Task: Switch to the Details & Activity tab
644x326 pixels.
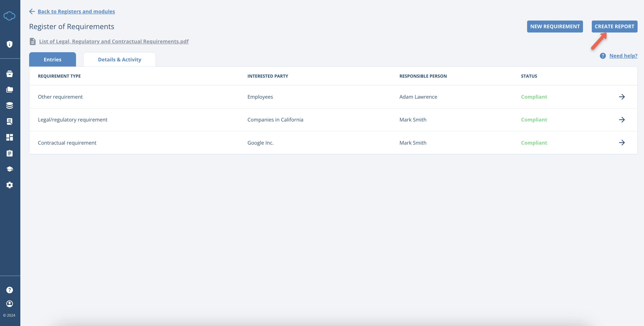Action: pos(119,59)
